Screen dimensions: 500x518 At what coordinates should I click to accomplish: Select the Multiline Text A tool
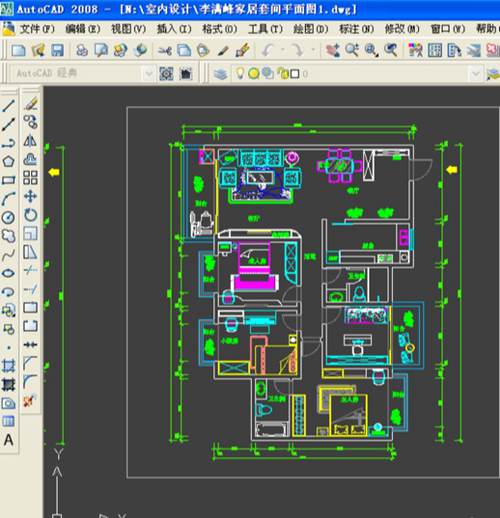[x=8, y=440]
